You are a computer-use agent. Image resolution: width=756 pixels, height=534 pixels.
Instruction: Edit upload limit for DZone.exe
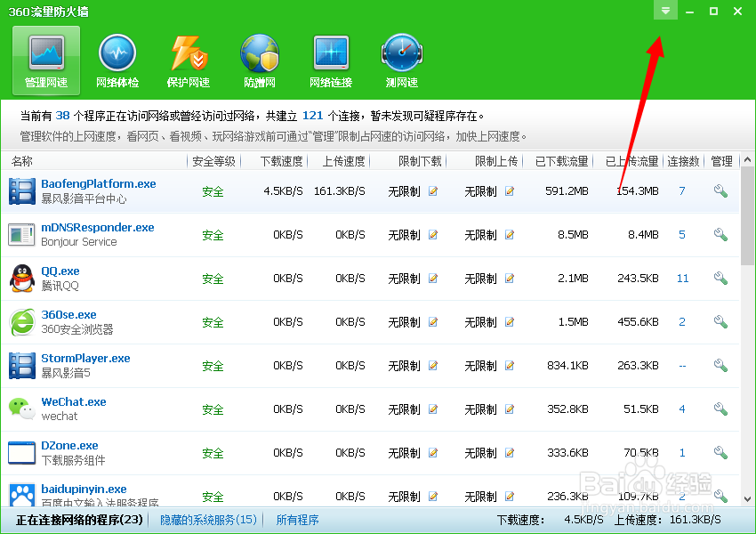tap(509, 452)
